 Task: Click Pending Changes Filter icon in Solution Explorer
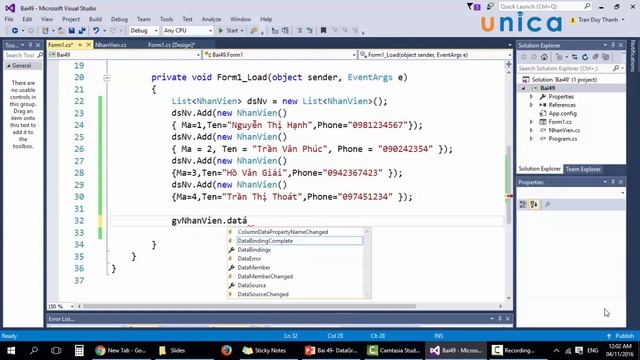pos(560,57)
